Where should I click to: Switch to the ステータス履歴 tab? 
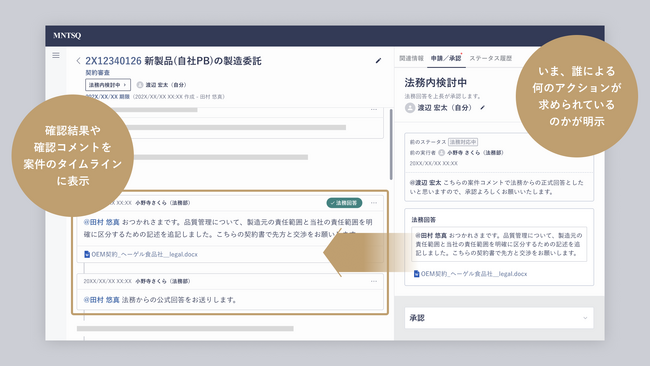pos(490,58)
